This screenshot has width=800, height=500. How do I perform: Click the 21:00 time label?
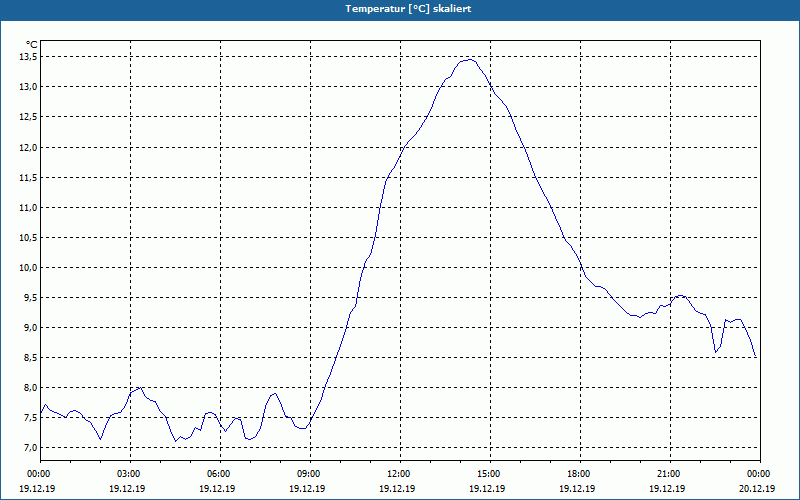pos(670,474)
